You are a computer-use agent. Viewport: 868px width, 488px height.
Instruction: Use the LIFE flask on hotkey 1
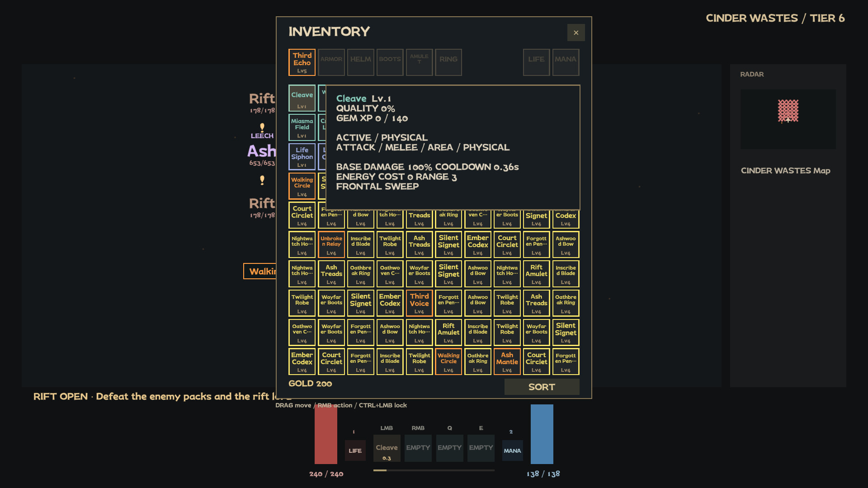[355, 450]
